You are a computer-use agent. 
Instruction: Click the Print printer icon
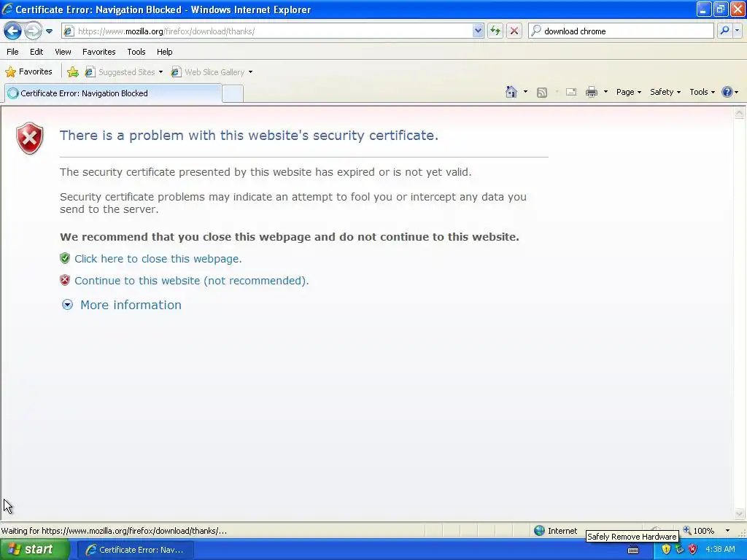592,93
